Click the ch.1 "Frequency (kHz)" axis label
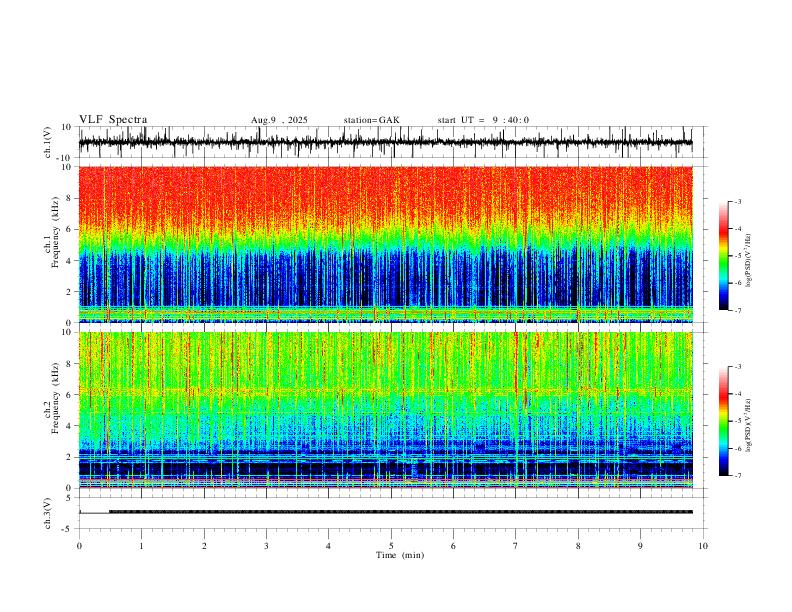The height and width of the screenshot is (612, 792). point(56,233)
